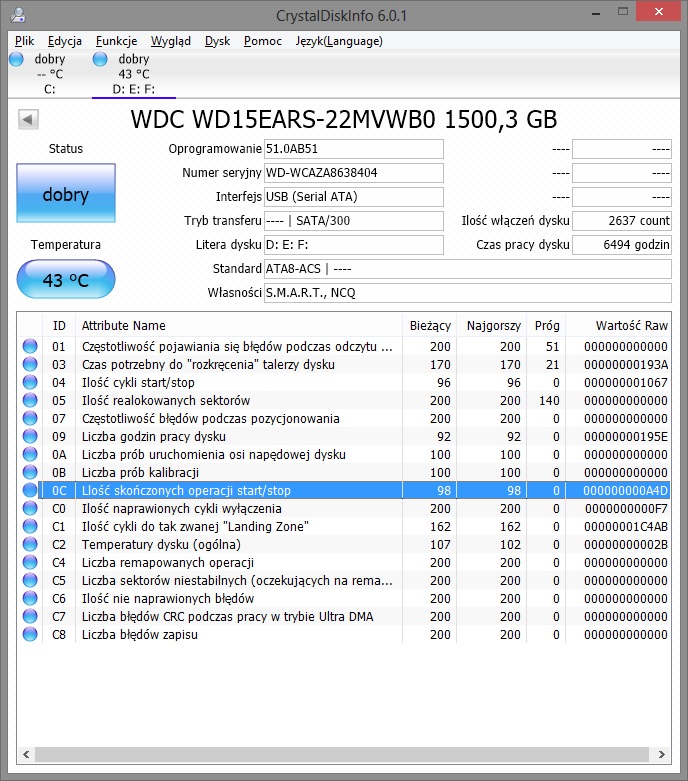The height and width of the screenshot is (781, 688).
Task: Click the Wartość Raw column header
Action: point(618,326)
